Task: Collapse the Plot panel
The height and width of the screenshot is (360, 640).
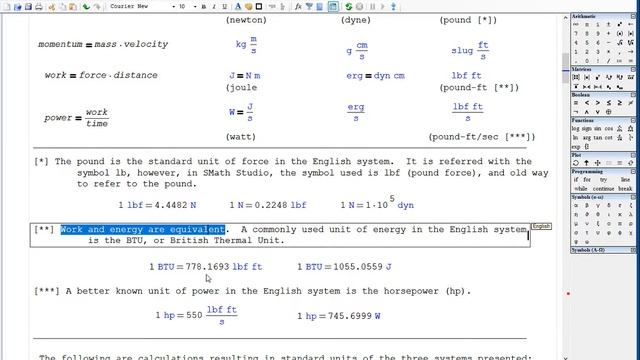Action: tap(633, 156)
